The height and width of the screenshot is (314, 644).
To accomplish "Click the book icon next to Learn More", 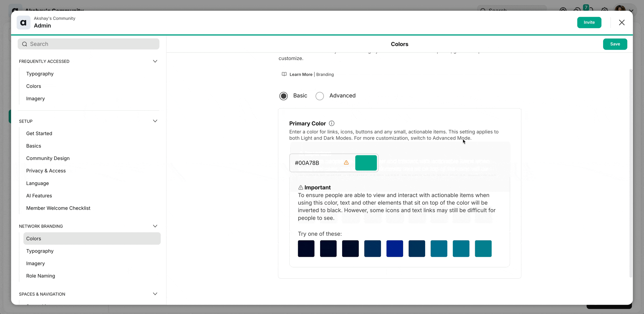I will [284, 74].
